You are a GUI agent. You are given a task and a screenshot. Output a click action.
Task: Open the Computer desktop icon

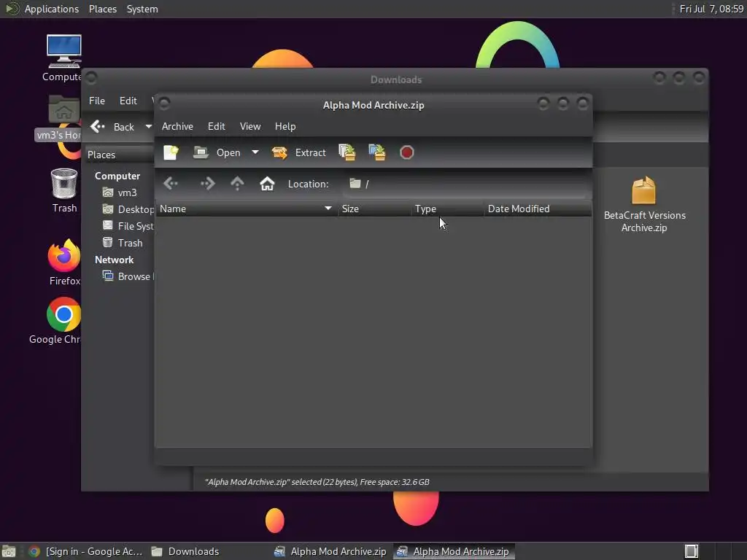pyautogui.click(x=63, y=57)
